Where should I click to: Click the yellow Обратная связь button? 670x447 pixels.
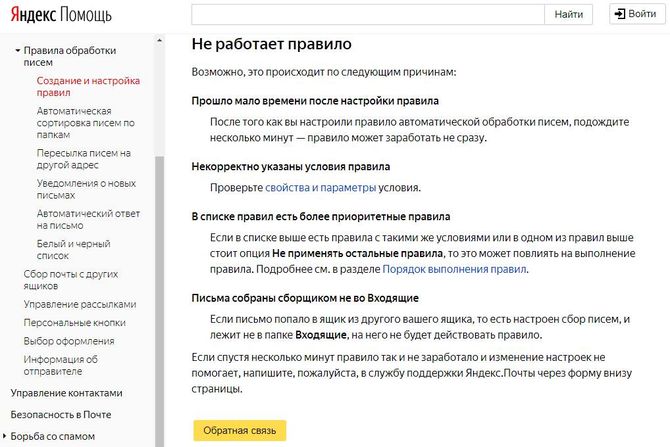[x=240, y=430]
